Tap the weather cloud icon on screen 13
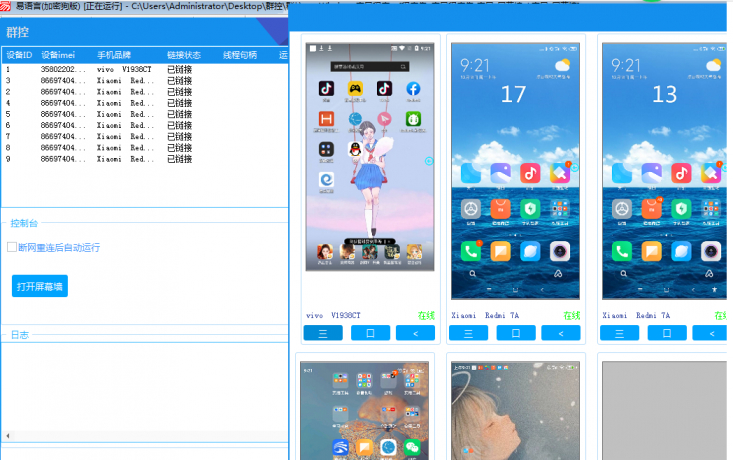Viewport: 733px width, 460px height. (713, 65)
